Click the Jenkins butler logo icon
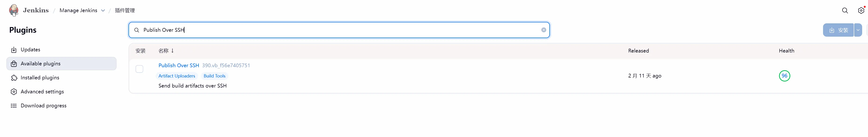This screenshot has width=868, height=137. [x=14, y=10]
